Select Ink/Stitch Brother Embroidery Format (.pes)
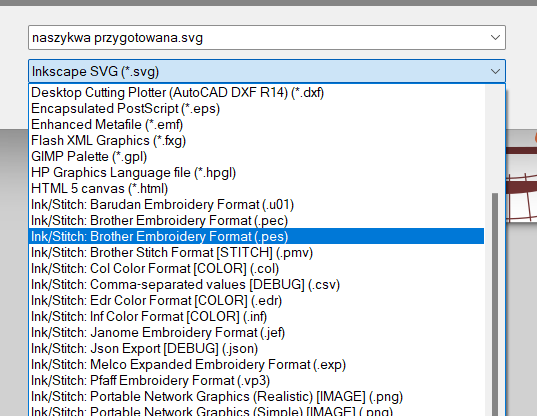The image size is (537, 416). point(256,236)
